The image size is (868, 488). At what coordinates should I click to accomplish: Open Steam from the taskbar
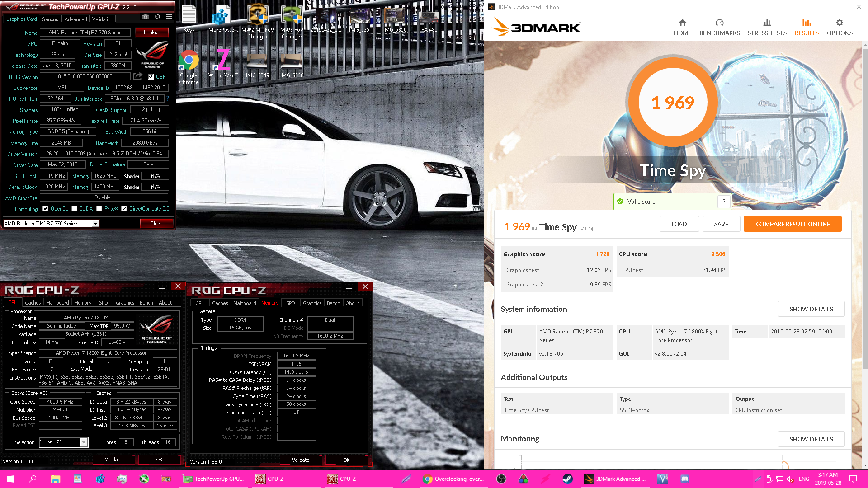pyautogui.click(x=568, y=479)
